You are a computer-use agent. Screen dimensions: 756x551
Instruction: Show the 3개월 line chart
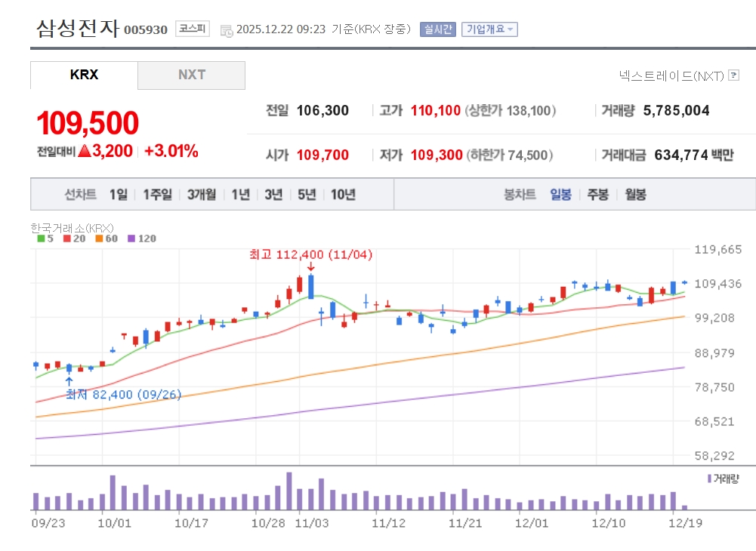click(202, 195)
